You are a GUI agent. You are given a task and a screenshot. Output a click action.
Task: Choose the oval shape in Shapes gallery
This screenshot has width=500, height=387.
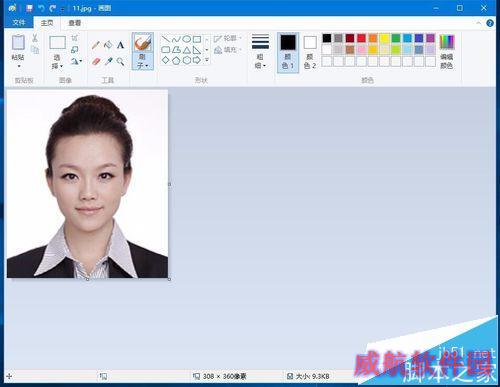187,39
